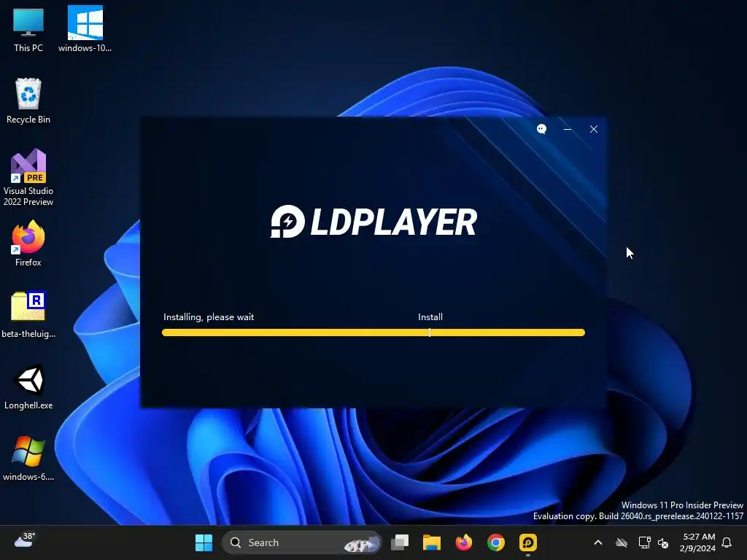Select Visual Studio 2022 Preview shortcut
747x560 pixels.
(28, 178)
